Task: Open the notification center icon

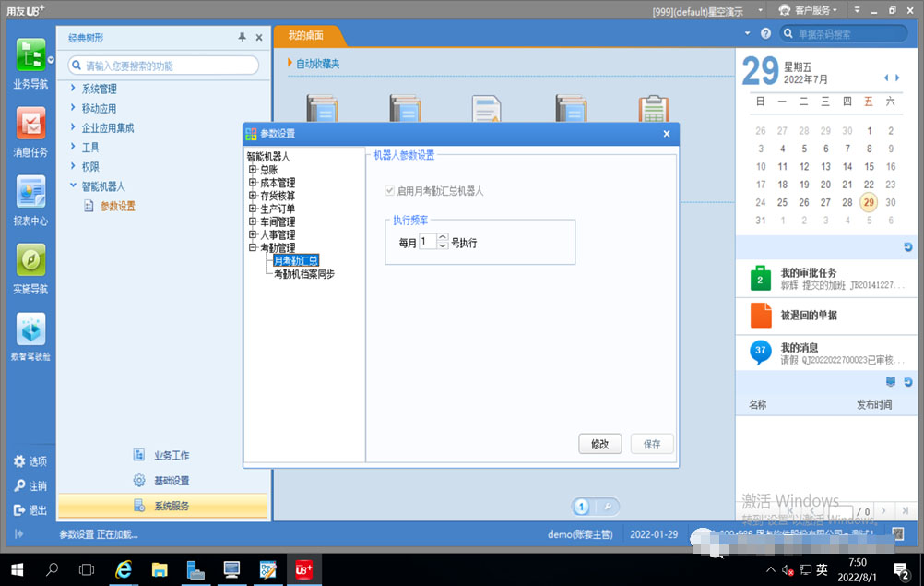Action: [x=901, y=570]
